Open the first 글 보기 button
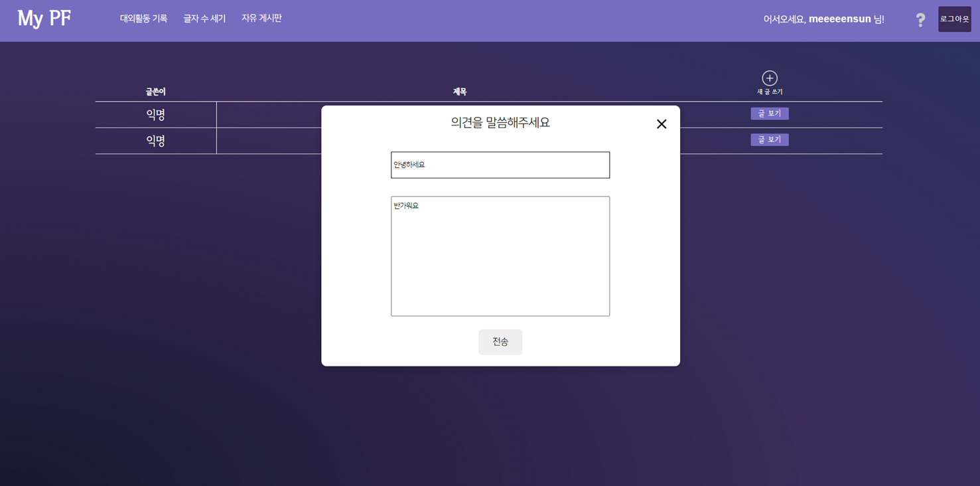This screenshot has height=486, width=980. point(769,113)
